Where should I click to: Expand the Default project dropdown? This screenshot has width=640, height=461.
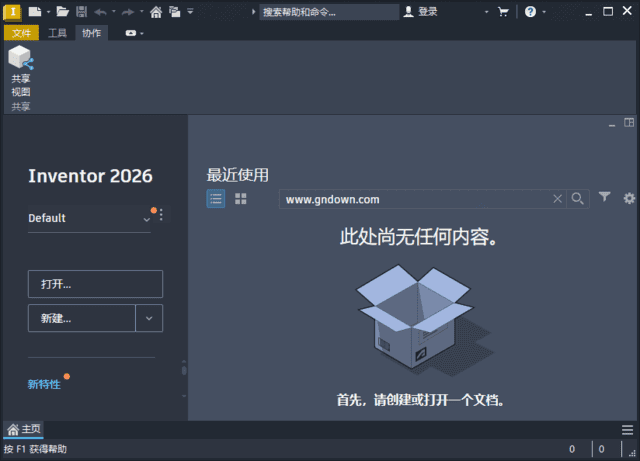click(x=147, y=218)
